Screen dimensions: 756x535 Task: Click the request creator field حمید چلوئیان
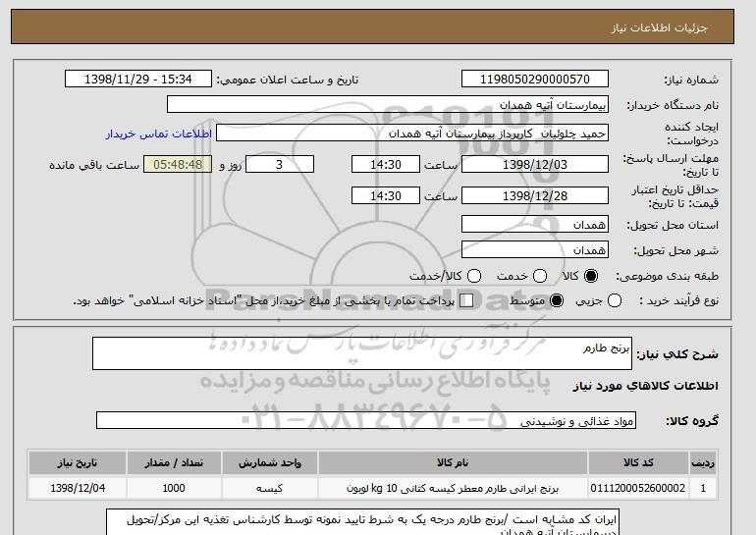[412, 134]
